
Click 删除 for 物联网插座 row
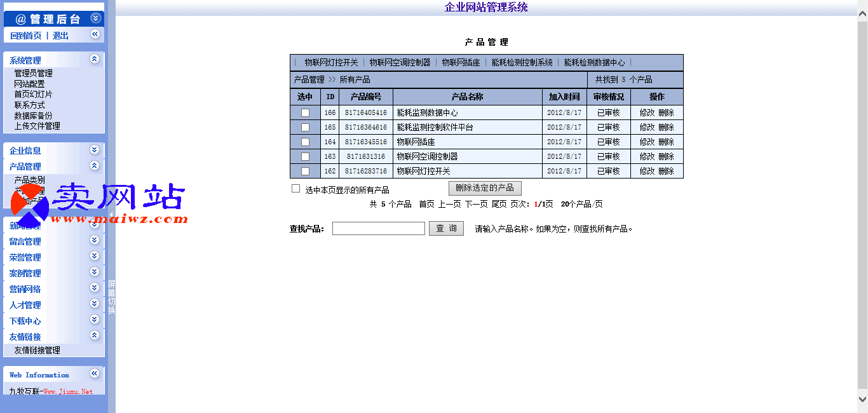click(666, 142)
